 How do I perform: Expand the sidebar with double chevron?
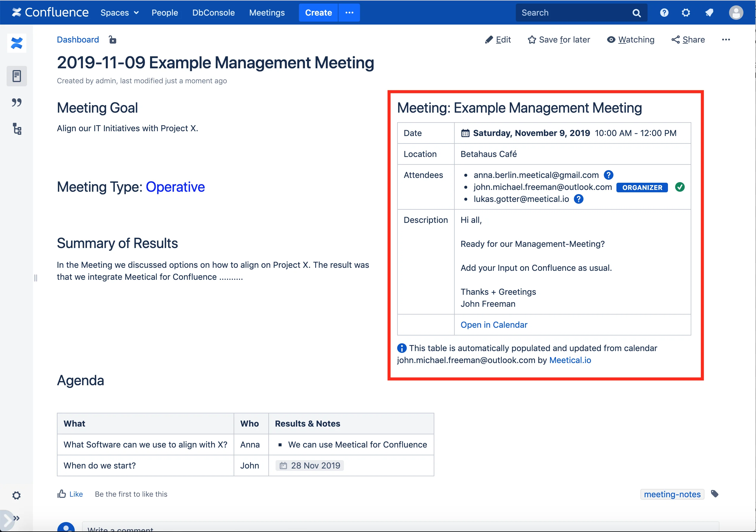pyautogui.click(x=16, y=518)
